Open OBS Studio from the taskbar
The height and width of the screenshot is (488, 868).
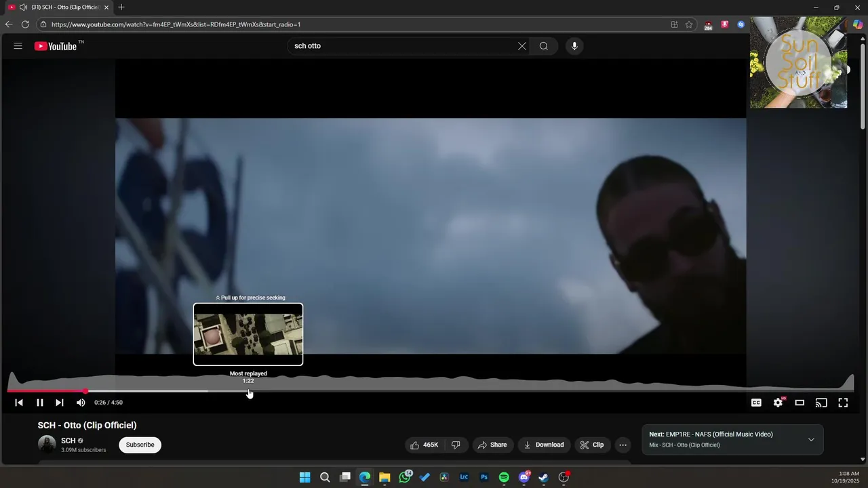pos(564,477)
